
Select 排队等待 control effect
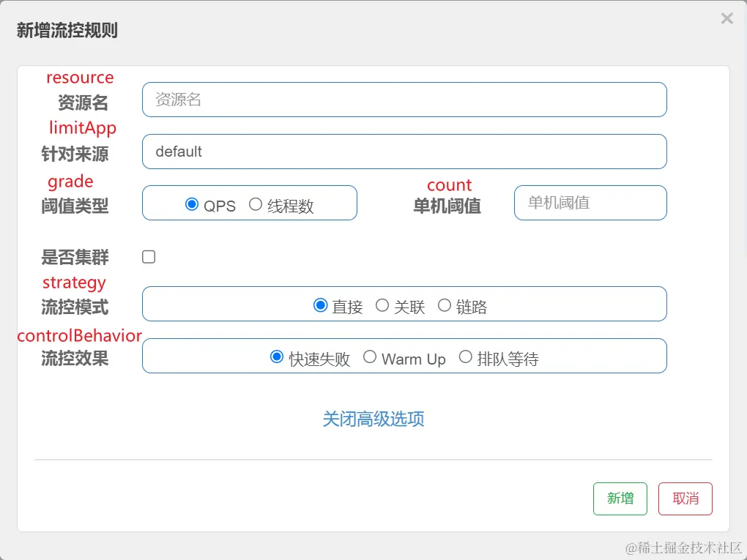click(x=466, y=356)
